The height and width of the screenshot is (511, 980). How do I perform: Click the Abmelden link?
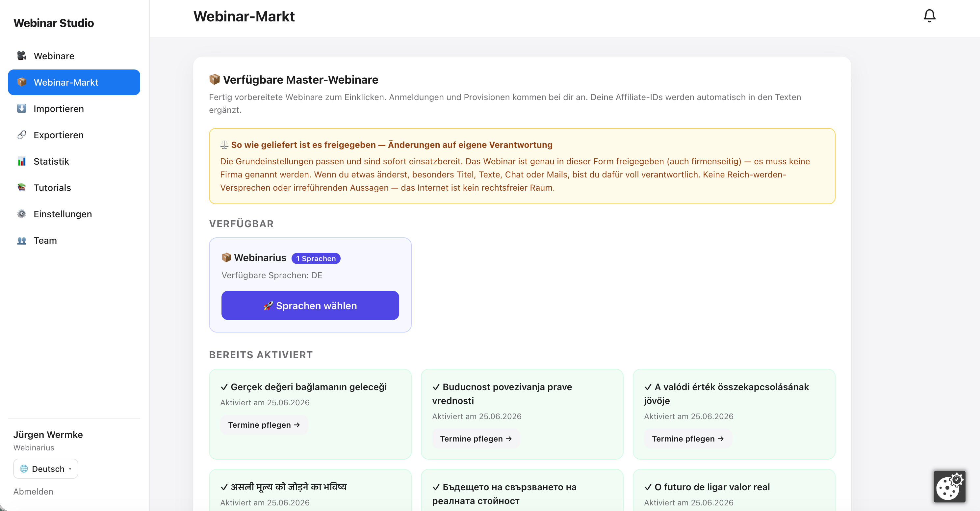point(34,492)
